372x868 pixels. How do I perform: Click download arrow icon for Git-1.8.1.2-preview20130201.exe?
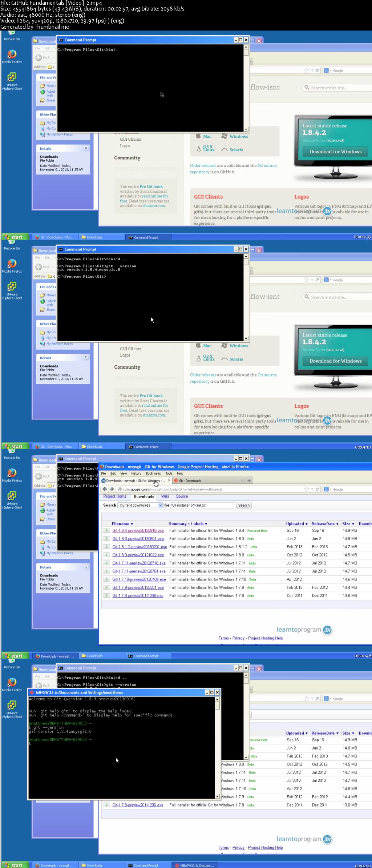(x=106, y=547)
